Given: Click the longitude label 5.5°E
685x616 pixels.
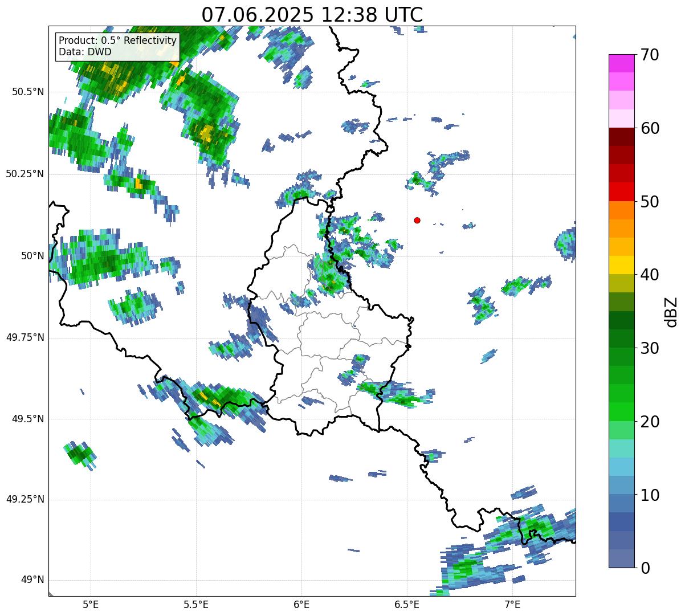Looking at the screenshot, I should 196,604.
